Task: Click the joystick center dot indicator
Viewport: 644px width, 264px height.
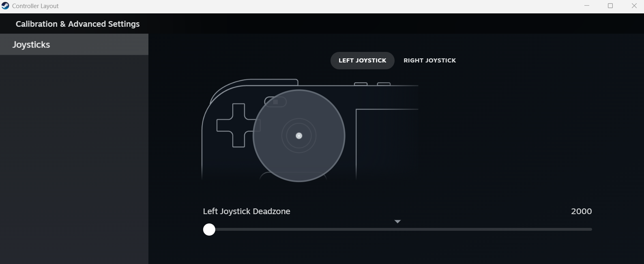Action: [299, 136]
